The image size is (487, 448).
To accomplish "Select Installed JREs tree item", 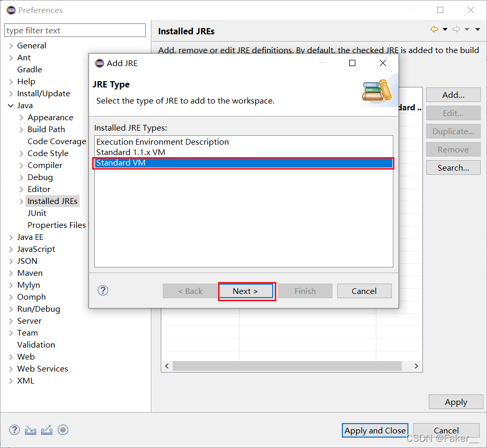I will 53,201.
